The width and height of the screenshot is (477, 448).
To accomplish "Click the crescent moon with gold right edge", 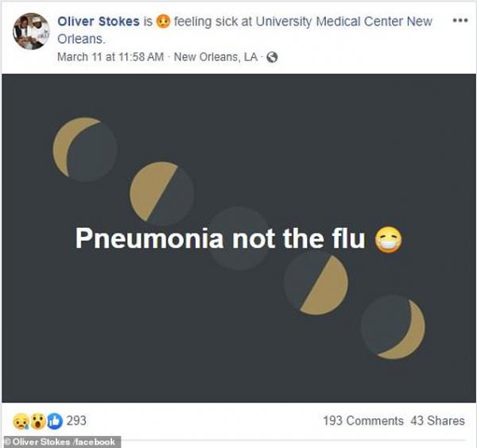I will click(x=393, y=328).
